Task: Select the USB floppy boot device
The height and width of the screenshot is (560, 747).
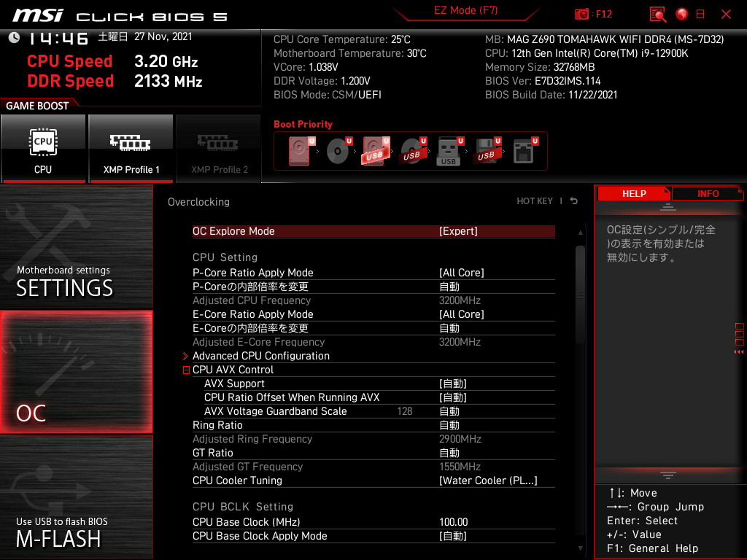Action: 487,151
